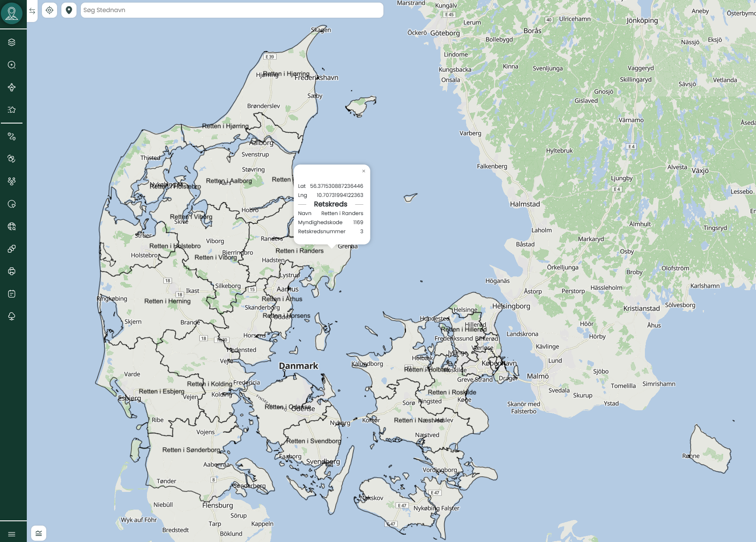Click the Retten i Herning map label
756x542 pixels.
pyautogui.click(x=167, y=301)
